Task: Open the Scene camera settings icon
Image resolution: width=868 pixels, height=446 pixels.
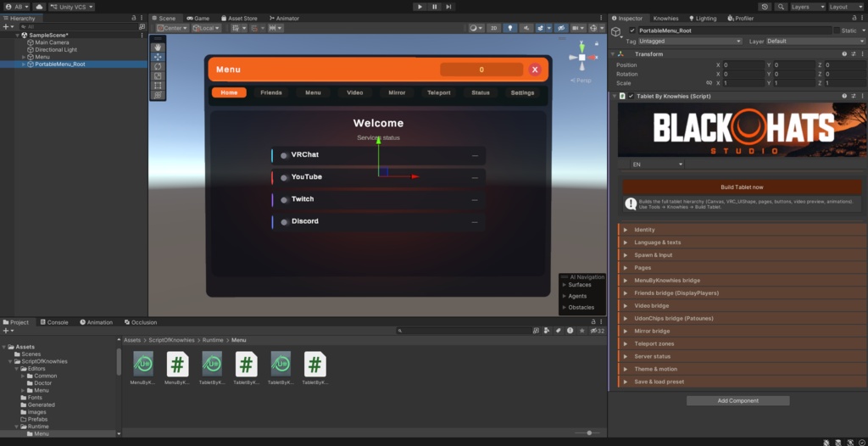Action: [578, 28]
